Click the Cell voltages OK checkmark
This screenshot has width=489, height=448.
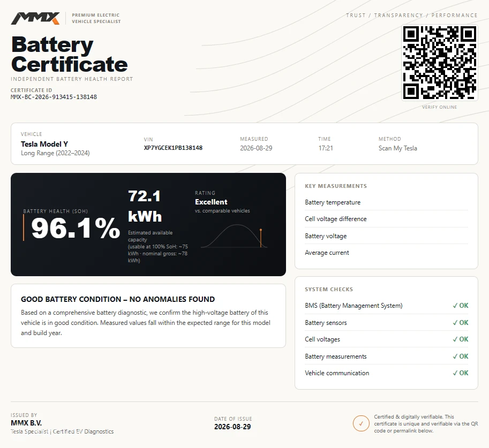[x=460, y=339]
